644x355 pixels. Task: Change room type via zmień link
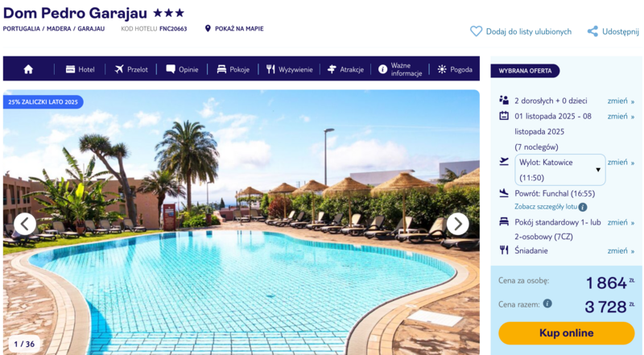point(621,222)
